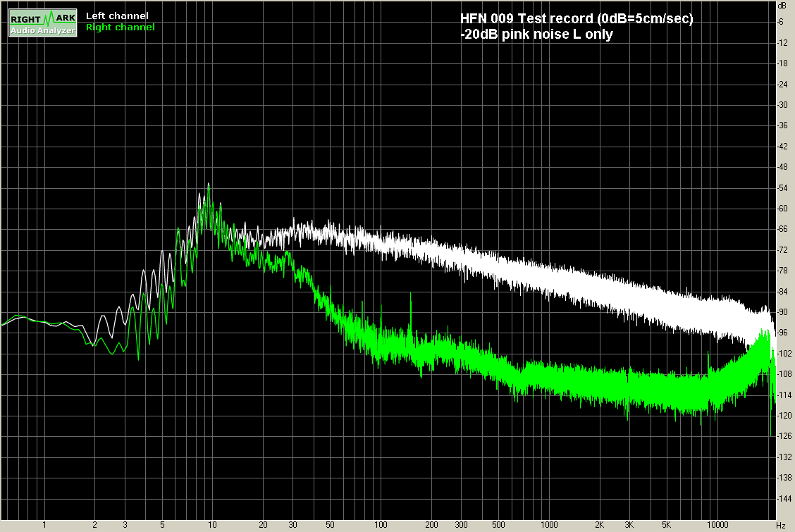Click the 'Hz' axis unit label
This screenshot has height=532, width=795.
point(781,526)
